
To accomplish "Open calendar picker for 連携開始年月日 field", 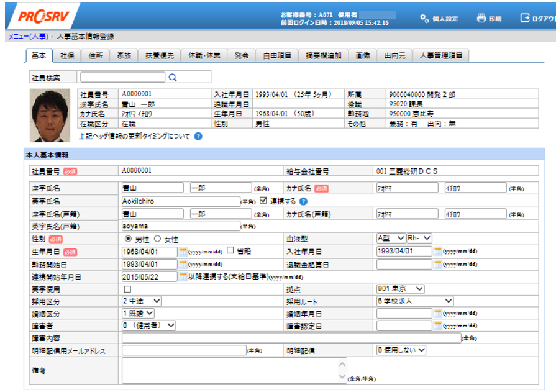I will [182, 277].
